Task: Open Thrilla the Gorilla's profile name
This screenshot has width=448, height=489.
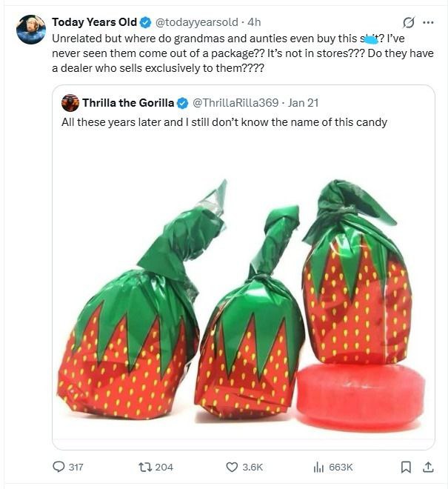Action: (x=128, y=102)
